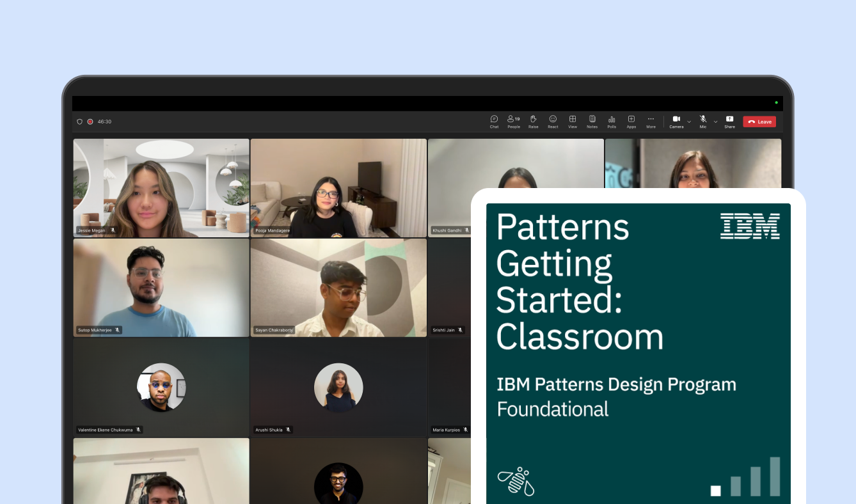Unmute the Mic

(703, 122)
